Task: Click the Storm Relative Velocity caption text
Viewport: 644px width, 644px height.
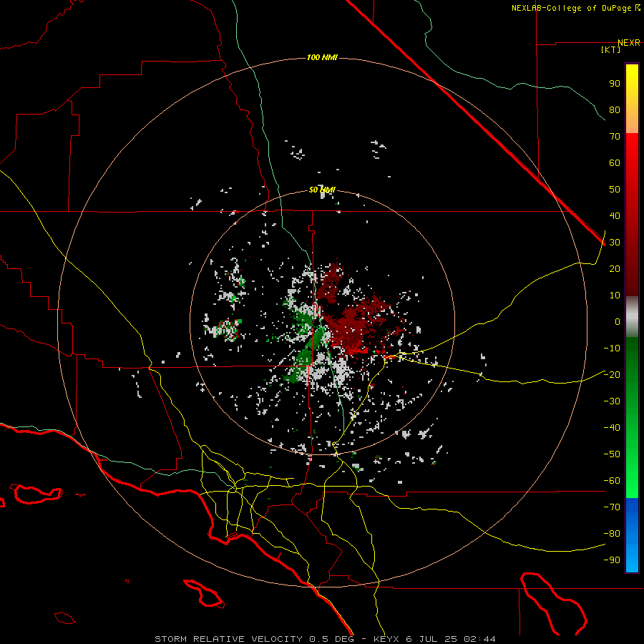Action: [x=325, y=639]
